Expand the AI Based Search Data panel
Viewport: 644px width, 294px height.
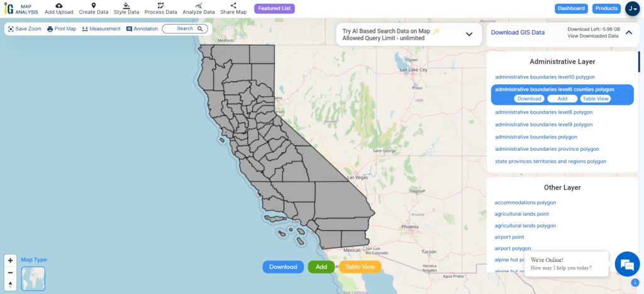(469, 34)
